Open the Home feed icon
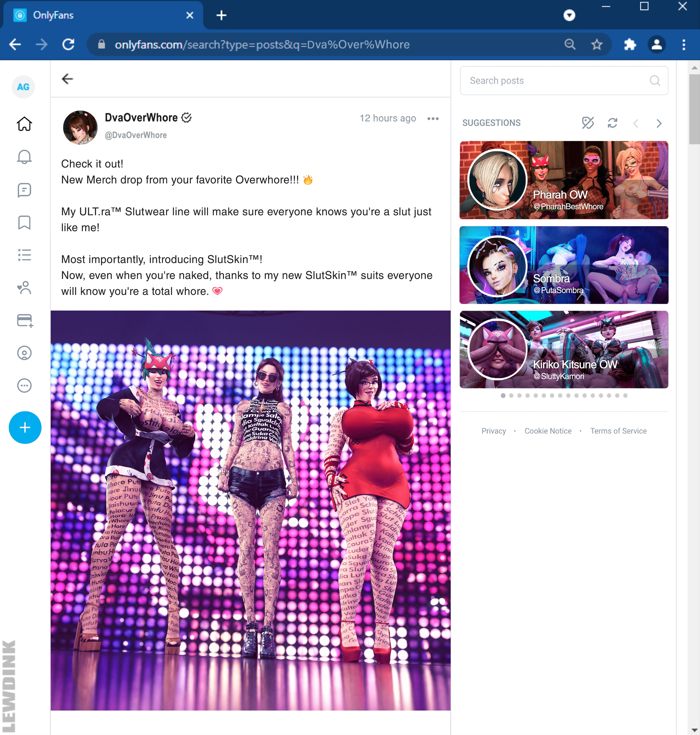 [24, 124]
